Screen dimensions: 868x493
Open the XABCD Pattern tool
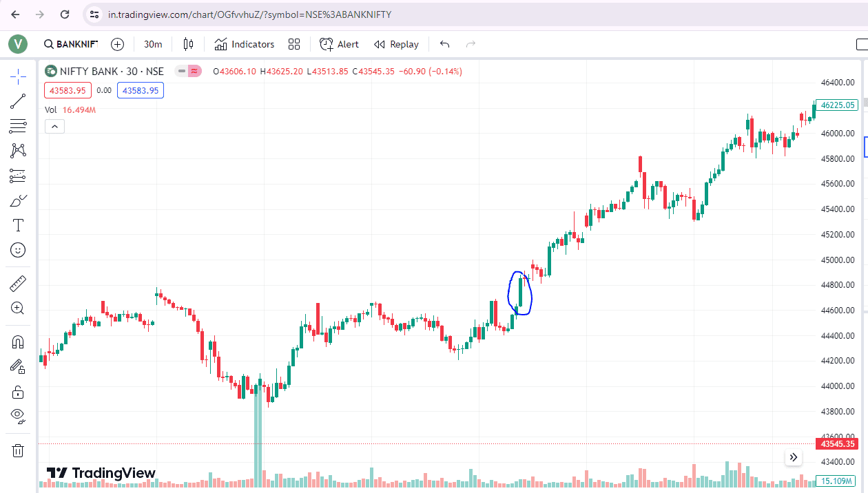click(18, 150)
